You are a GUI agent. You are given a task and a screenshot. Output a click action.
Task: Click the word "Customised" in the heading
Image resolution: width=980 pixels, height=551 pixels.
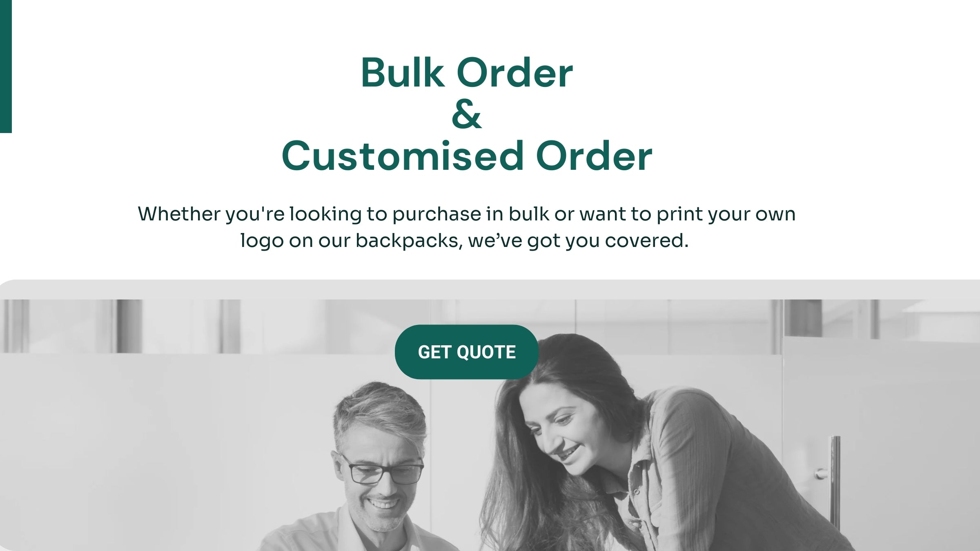[x=403, y=156]
